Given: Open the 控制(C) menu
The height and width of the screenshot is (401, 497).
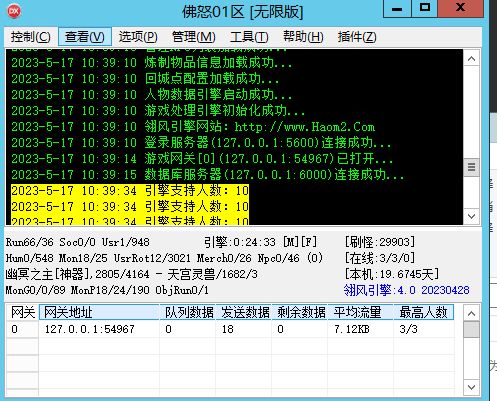Looking at the screenshot, I should [x=30, y=37].
